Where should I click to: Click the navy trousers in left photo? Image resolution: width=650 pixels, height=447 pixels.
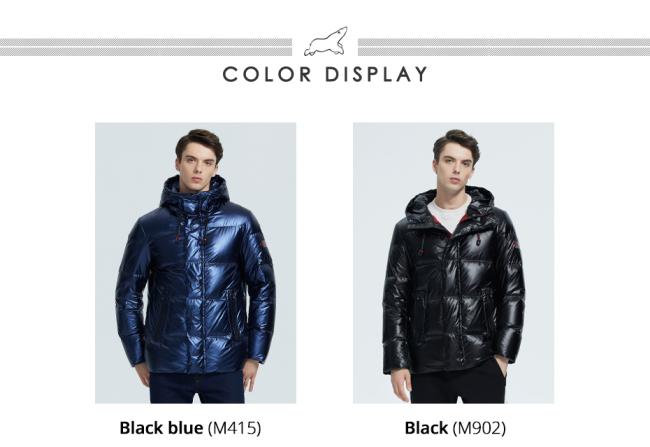tap(197, 387)
